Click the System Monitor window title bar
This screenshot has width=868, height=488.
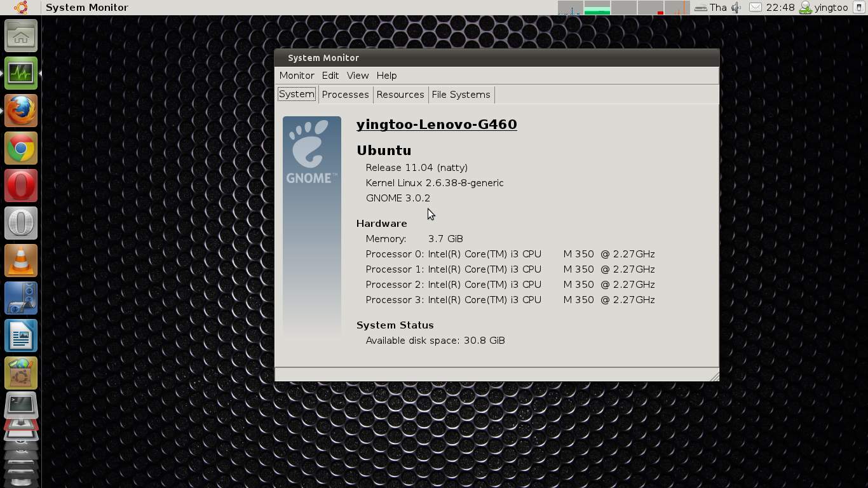497,58
